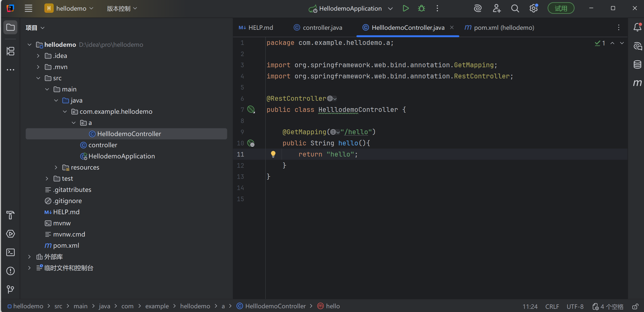Click the CRLF line separator indicator

pos(552,306)
